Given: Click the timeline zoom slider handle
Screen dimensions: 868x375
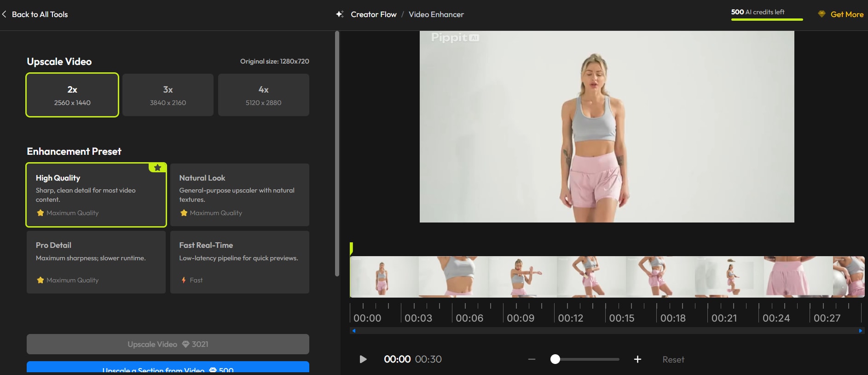Looking at the screenshot, I should coord(555,359).
